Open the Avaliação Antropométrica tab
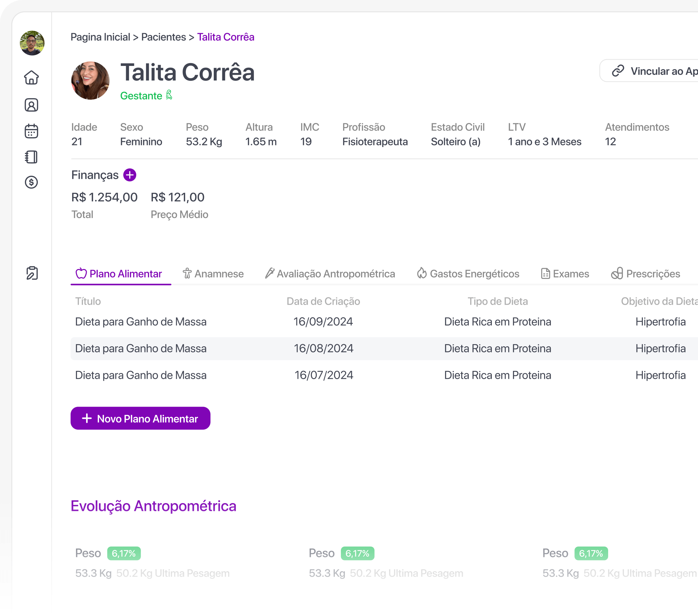 330,274
